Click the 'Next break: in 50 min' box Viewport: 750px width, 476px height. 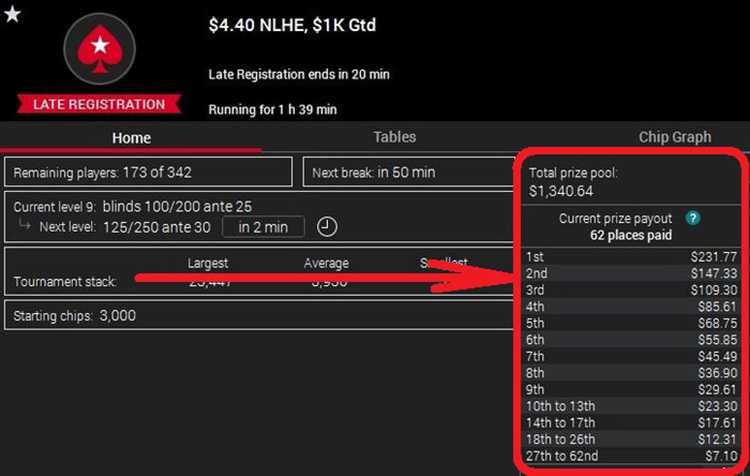(409, 172)
